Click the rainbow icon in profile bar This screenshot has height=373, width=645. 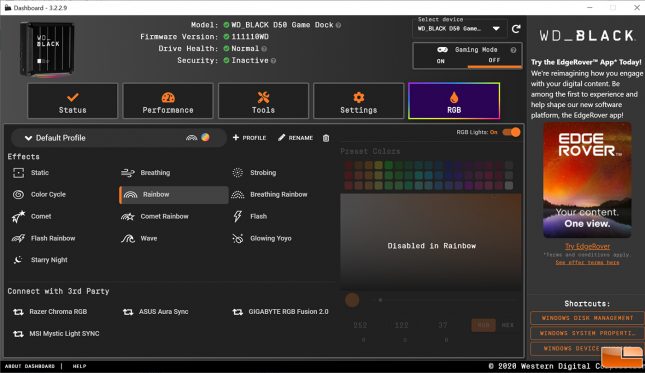click(191, 137)
